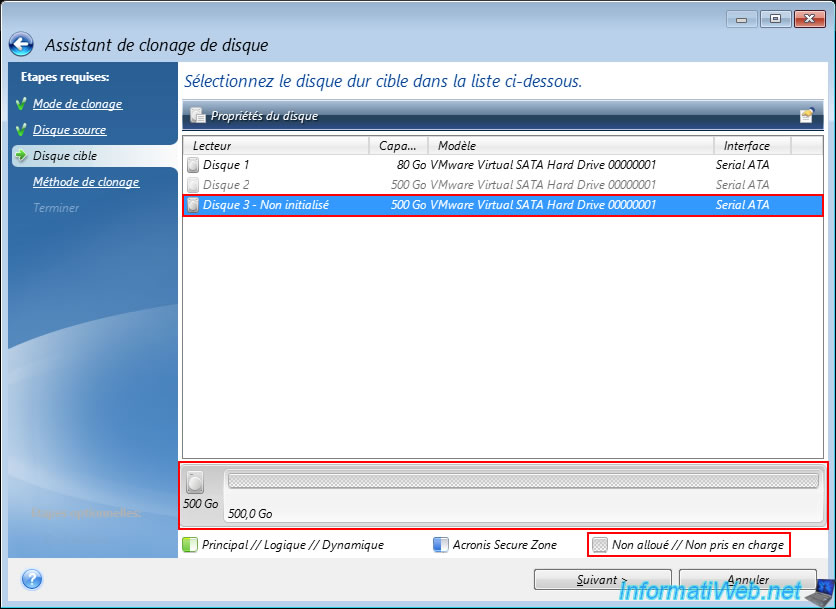Click the Disque 3 drive icon

193,205
